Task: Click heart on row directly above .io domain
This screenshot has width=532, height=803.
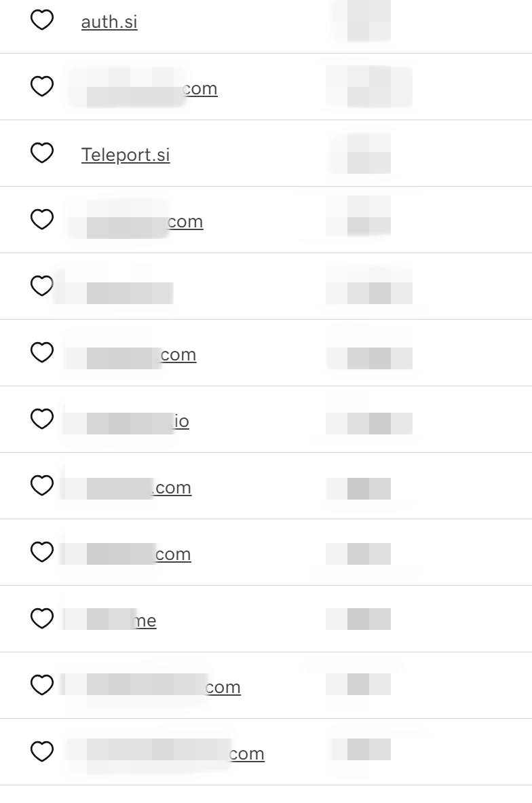Action: 42,352
